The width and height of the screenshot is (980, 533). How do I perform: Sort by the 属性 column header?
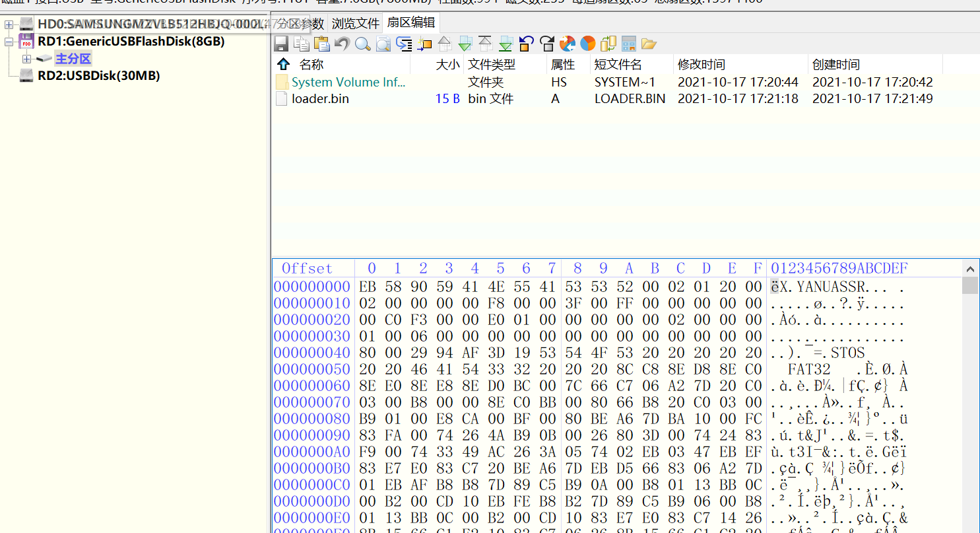563,64
